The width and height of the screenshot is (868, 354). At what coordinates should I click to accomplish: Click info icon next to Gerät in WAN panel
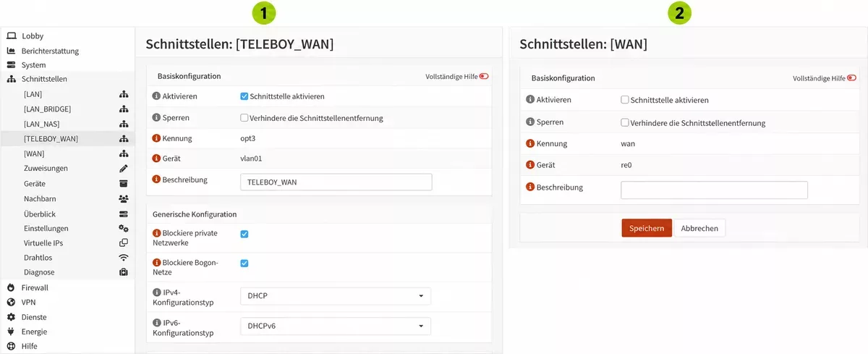tap(530, 165)
